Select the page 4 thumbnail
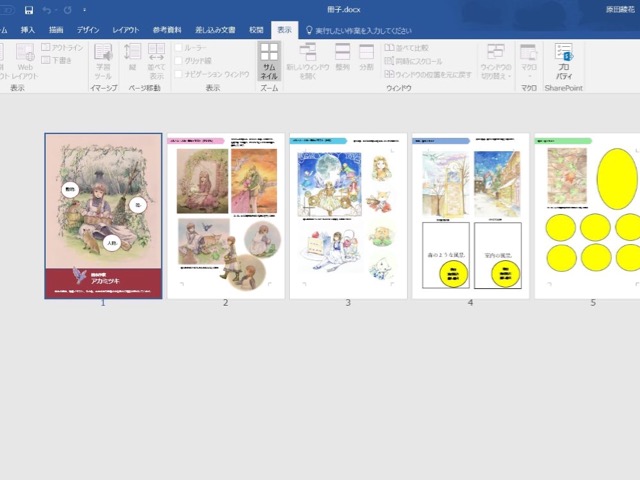 [x=471, y=216]
